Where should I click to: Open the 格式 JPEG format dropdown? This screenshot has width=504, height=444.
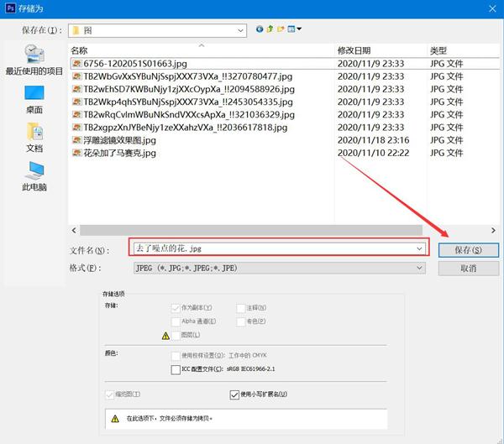tap(280, 268)
